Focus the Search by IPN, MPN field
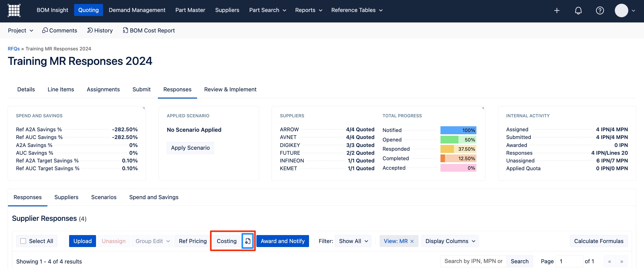 pos(473,261)
